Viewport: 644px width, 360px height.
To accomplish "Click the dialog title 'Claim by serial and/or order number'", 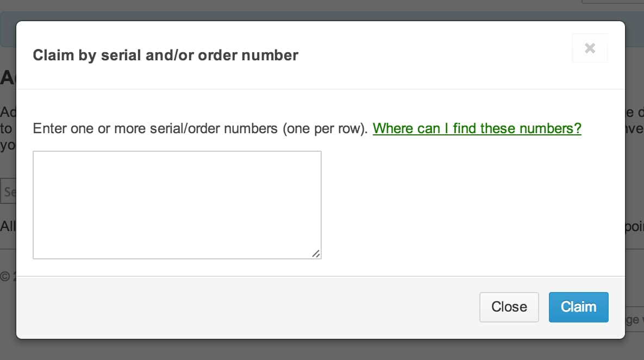I will (166, 55).
